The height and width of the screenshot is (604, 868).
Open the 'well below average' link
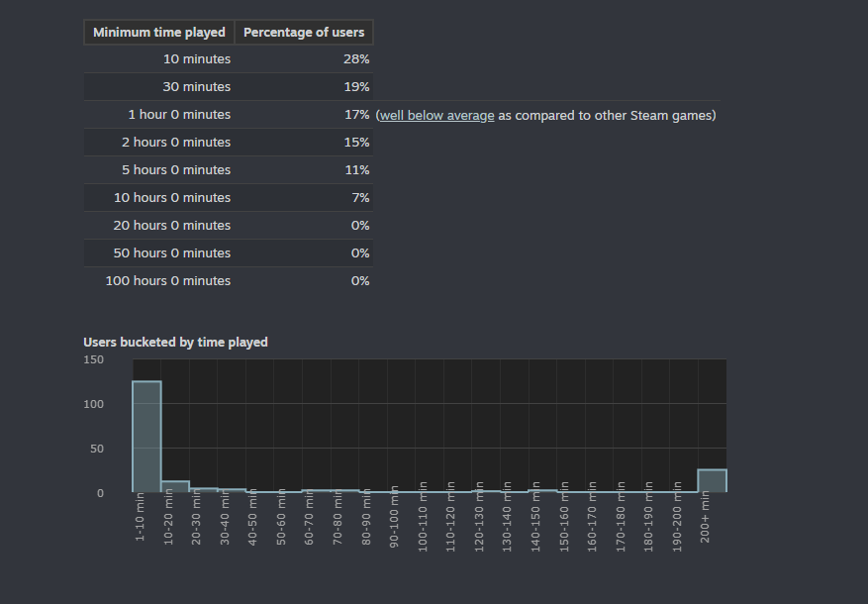coord(436,115)
